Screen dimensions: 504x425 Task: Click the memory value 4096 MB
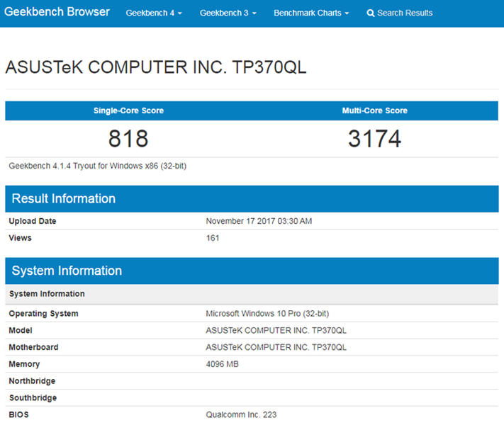click(222, 364)
